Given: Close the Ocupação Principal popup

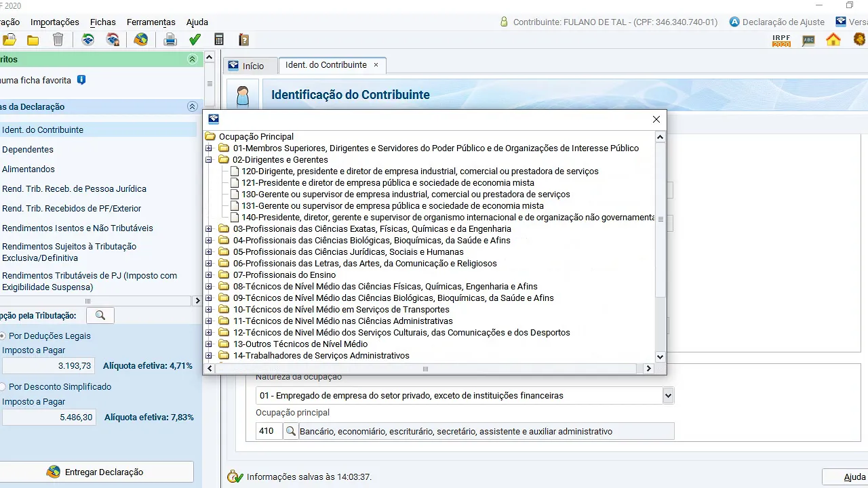Looking at the screenshot, I should coord(656,119).
